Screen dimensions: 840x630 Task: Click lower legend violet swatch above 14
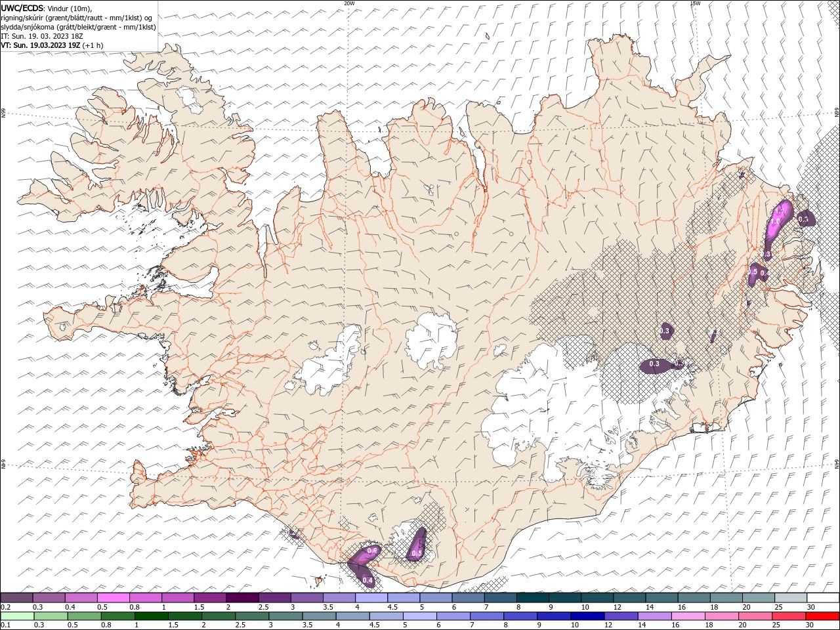(655, 616)
